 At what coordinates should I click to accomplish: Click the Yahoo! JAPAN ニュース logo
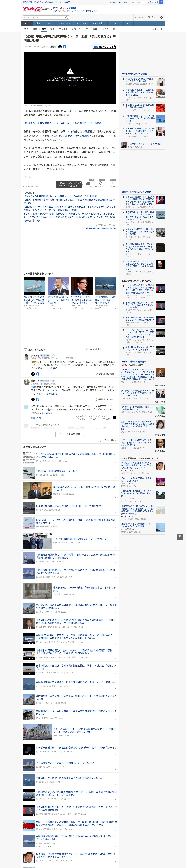[x=37, y=9]
